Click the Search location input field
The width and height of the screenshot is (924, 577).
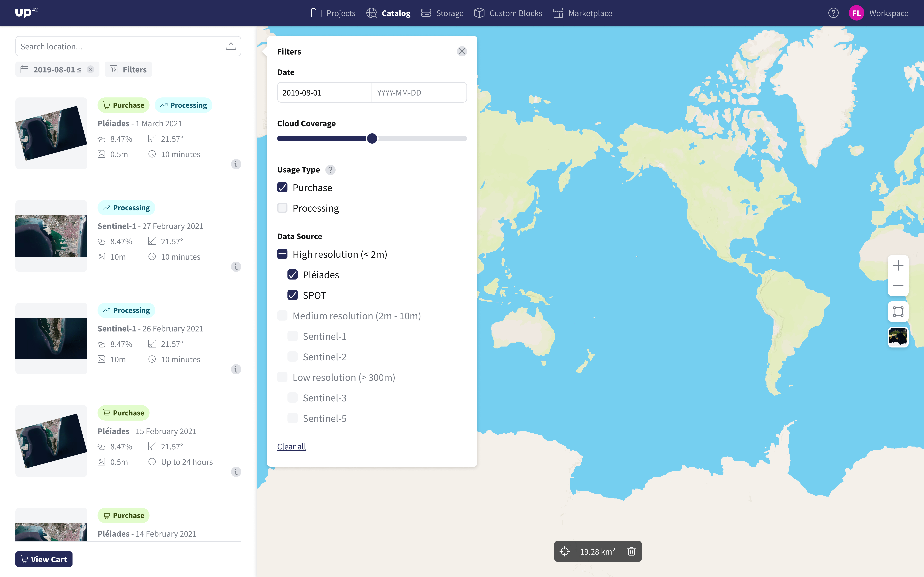click(x=115, y=46)
